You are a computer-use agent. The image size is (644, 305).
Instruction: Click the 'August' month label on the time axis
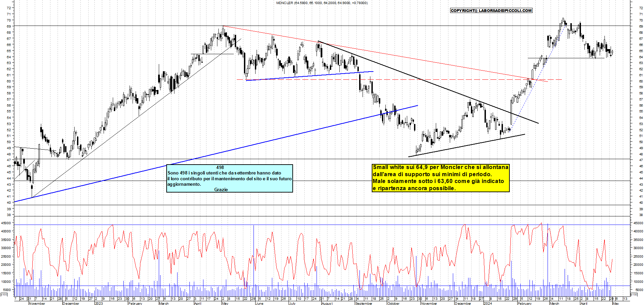327,303
